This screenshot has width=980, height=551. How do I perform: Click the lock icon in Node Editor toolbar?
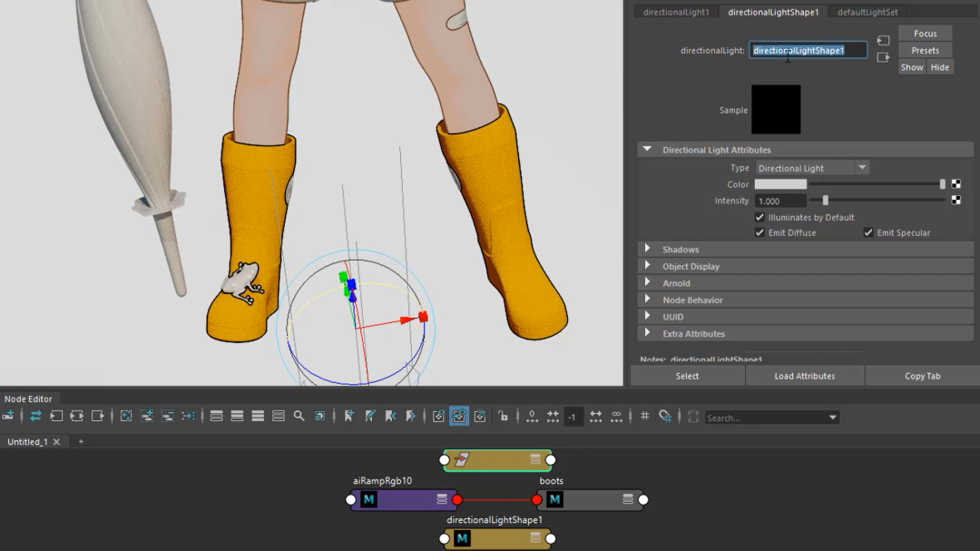(x=503, y=416)
